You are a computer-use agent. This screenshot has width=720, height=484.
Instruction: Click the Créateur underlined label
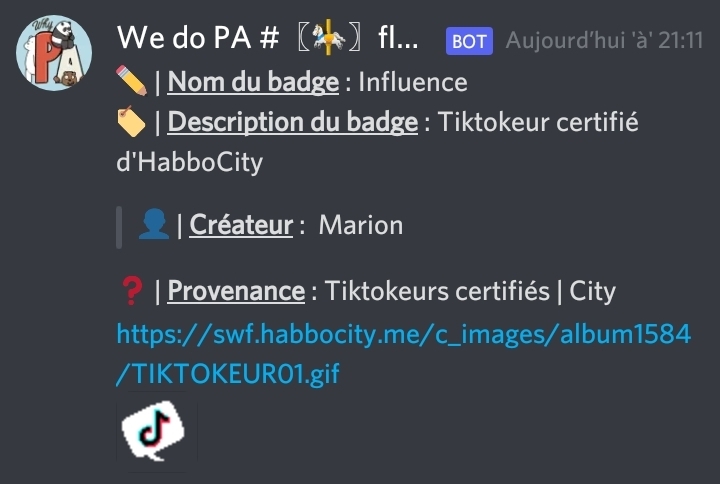pyautogui.click(x=241, y=225)
